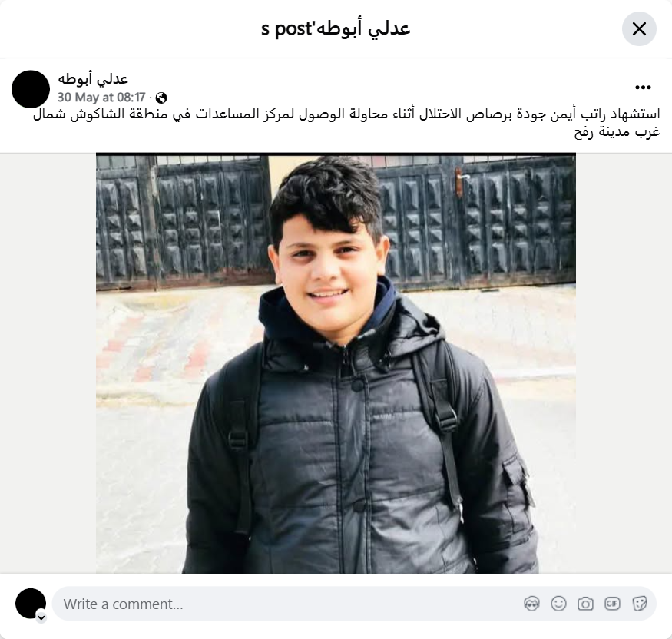The width and height of the screenshot is (672, 639).
Task: Expand the commenting-as chevron on avatar
Action: (41, 617)
